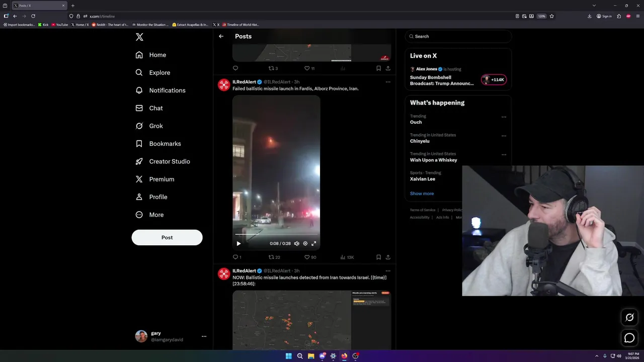Open the browser hamburger menu
This screenshot has width=644, height=362.
click(637, 16)
